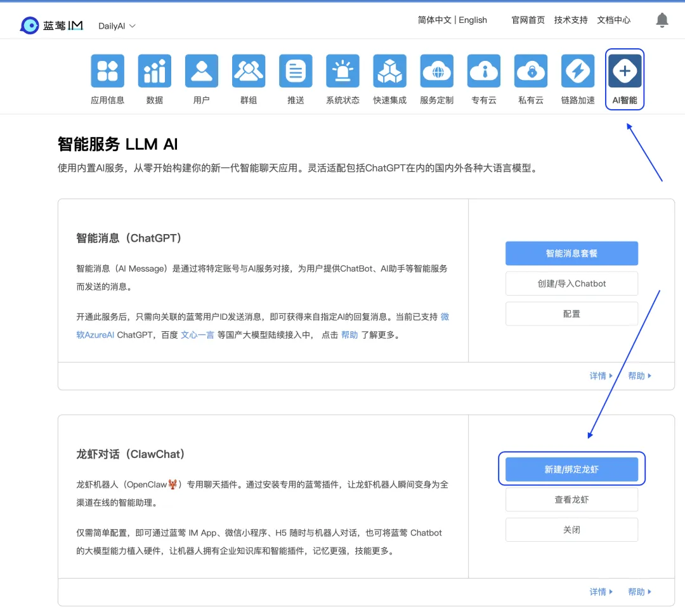Open the 快速集成 cubes icon
685x616 pixels.
click(389, 71)
